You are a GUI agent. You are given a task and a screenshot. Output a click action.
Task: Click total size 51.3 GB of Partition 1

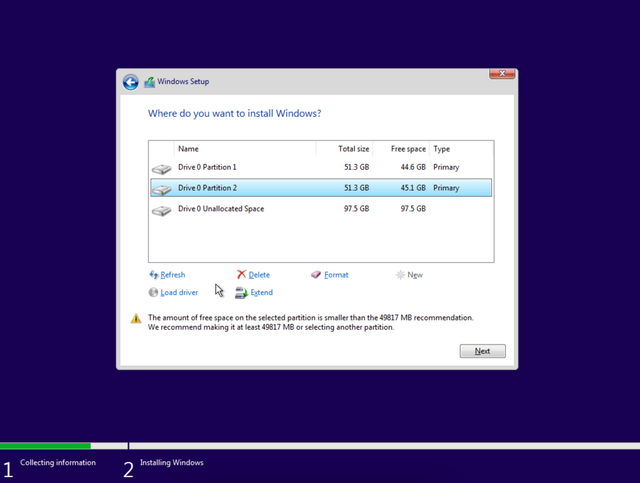tap(356, 167)
